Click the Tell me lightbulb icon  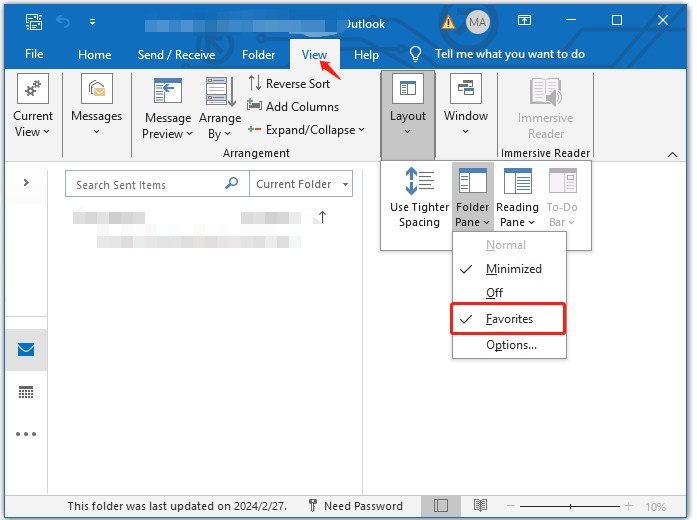[415, 54]
